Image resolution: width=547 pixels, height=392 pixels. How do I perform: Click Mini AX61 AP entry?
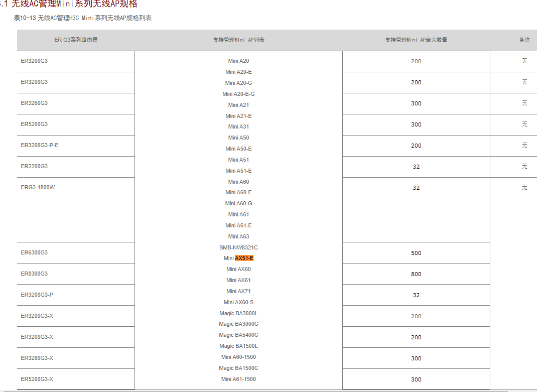pos(238,280)
